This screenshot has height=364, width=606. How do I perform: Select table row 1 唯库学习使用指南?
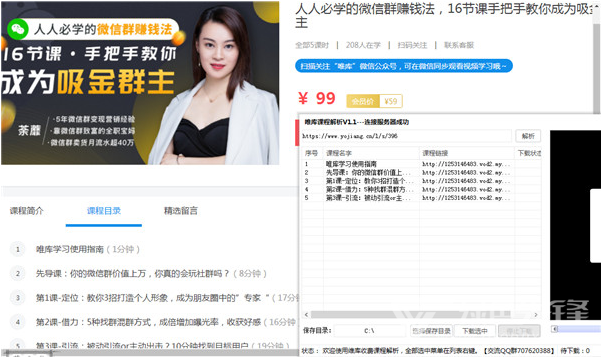pyautogui.click(x=421, y=164)
